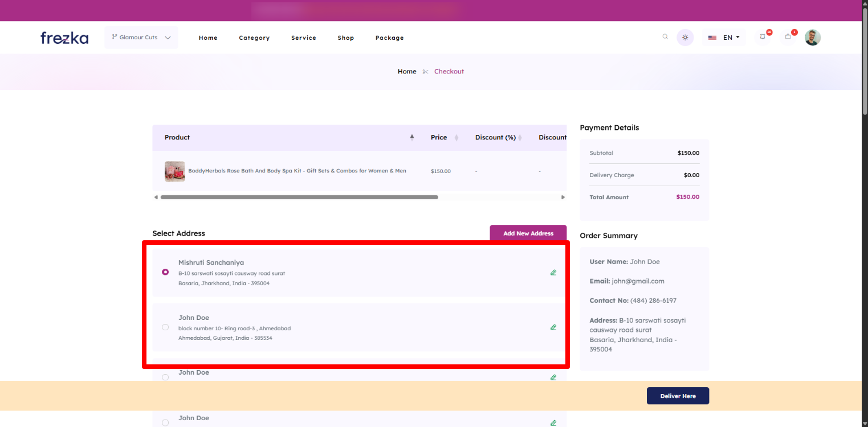The image size is (868, 427).
Task: Sort the table by Product column arrow
Action: pyautogui.click(x=412, y=137)
